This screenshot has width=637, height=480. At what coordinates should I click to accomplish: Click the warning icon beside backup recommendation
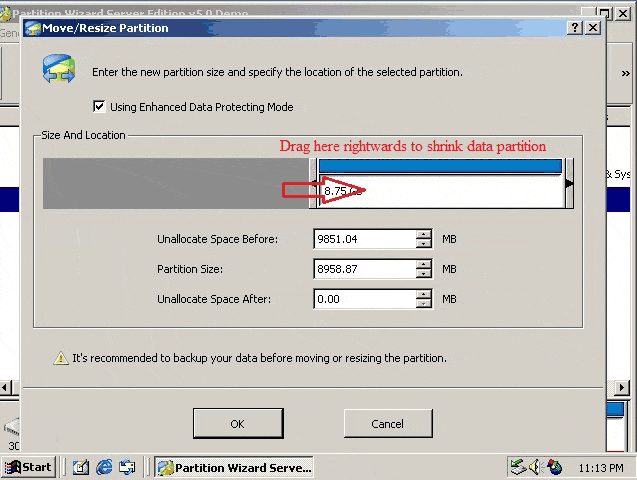click(x=61, y=358)
